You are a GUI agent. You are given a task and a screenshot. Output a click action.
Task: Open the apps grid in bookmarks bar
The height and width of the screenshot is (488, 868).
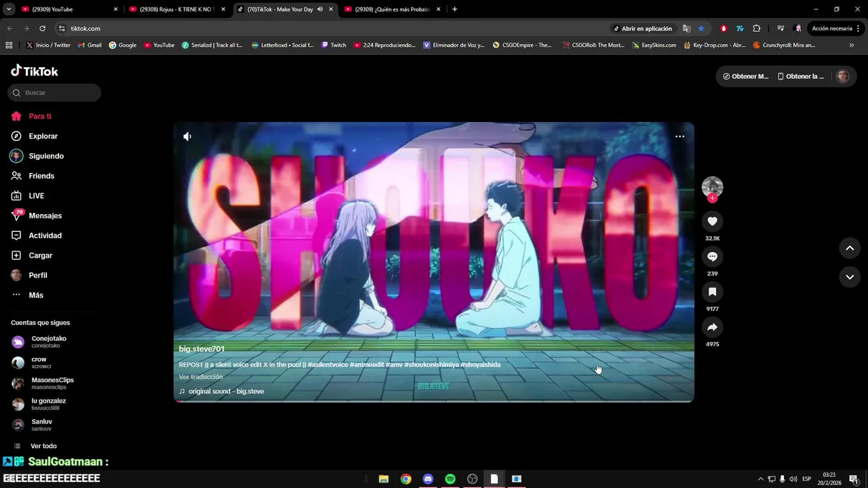point(9,45)
